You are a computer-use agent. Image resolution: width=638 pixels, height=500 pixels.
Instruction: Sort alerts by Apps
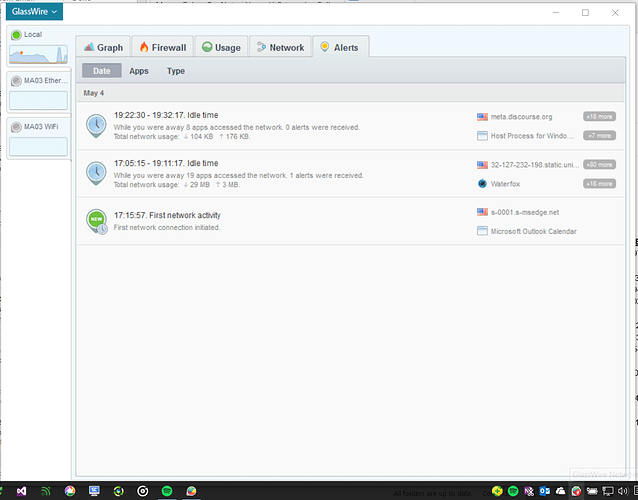(x=139, y=71)
